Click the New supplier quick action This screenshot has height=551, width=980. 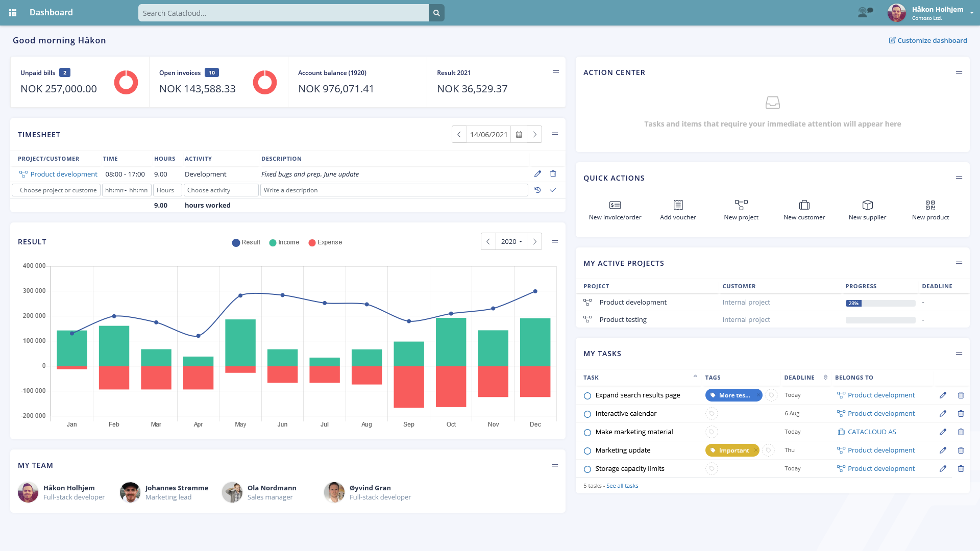pos(867,210)
